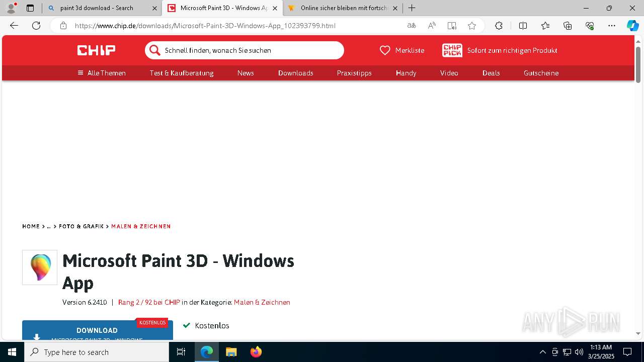The height and width of the screenshot is (362, 644).
Task: Close the Online sicher bleiben tab
Action: click(x=395, y=8)
